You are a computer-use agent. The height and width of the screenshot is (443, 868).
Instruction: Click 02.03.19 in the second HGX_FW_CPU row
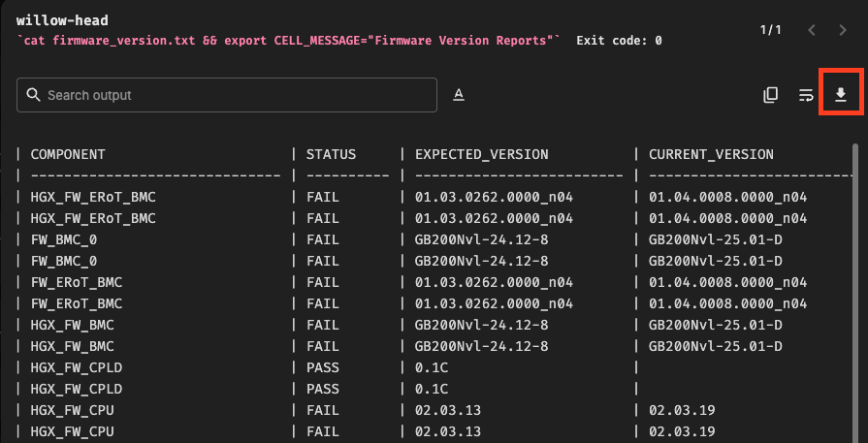[x=682, y=431]
